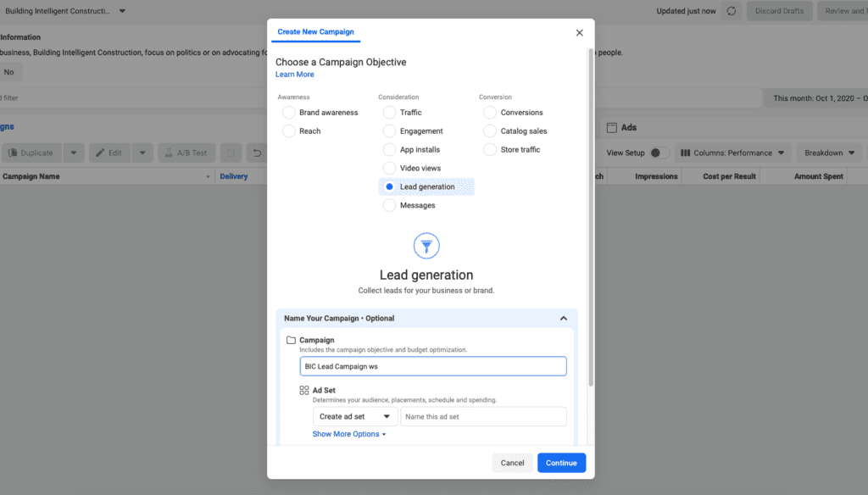The image size is (868, 495).
Task: Open the Create ad set dropdown
Action: tap(354, 416)
